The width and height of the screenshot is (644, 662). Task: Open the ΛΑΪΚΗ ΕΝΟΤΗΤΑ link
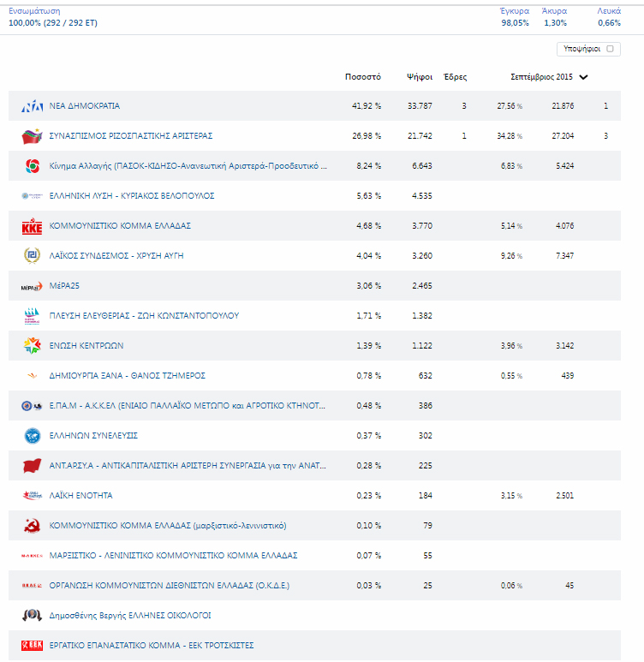click(81, 496)
